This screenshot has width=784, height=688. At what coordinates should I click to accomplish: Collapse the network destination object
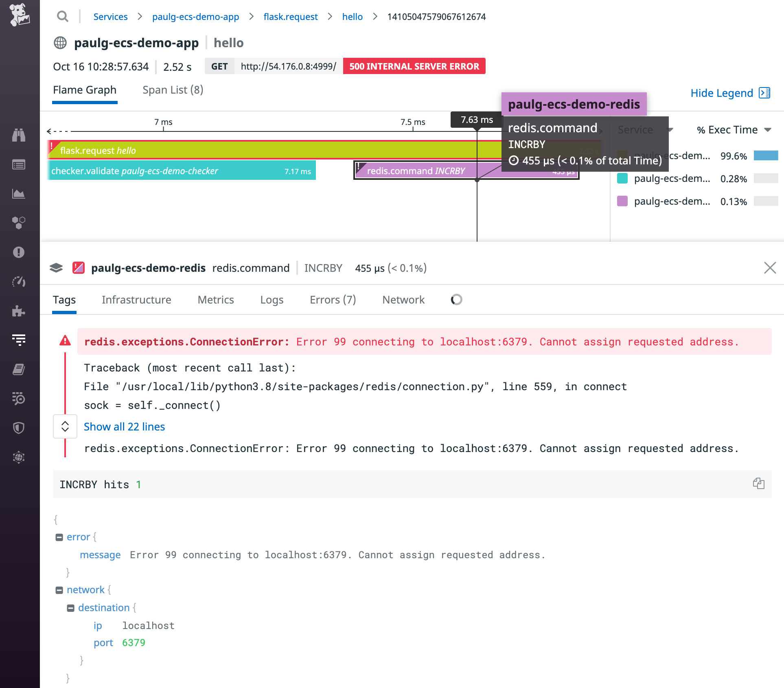72,607
